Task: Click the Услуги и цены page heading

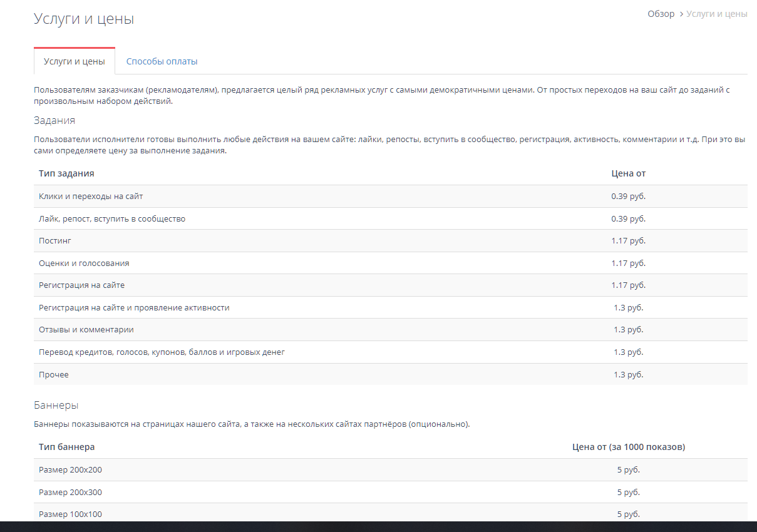Action: [84, 19]
